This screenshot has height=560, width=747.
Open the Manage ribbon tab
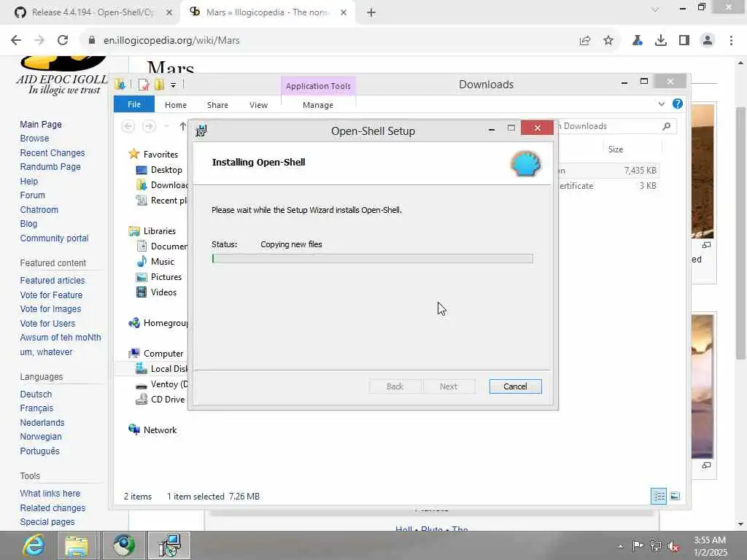pos(318,105)
